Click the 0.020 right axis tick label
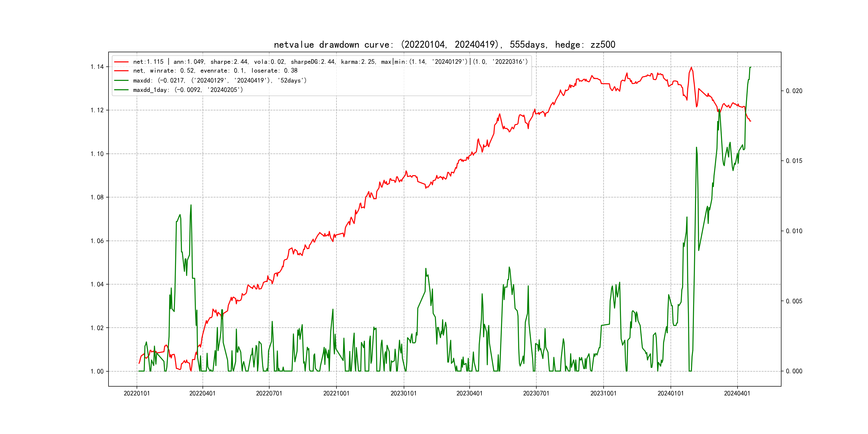Image resolution: width=868 pixels, height=434 pixels. pos(794,91)
